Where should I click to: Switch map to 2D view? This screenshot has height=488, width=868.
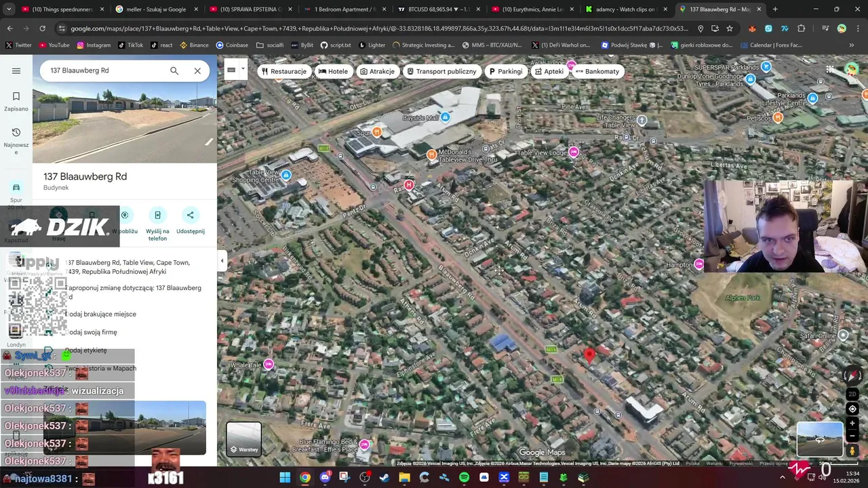(x=852, y=394)
